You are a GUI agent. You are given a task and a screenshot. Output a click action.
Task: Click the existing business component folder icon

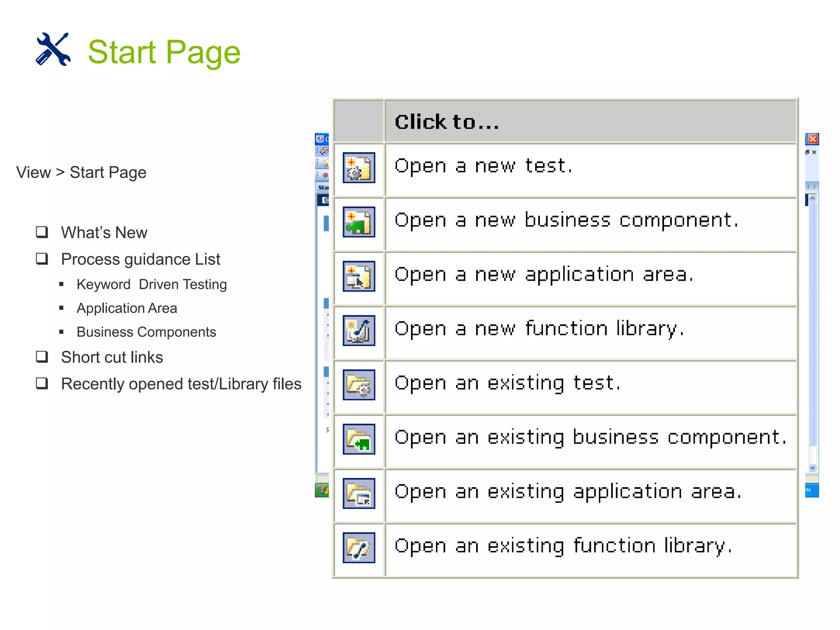click(x=359, y=439)
